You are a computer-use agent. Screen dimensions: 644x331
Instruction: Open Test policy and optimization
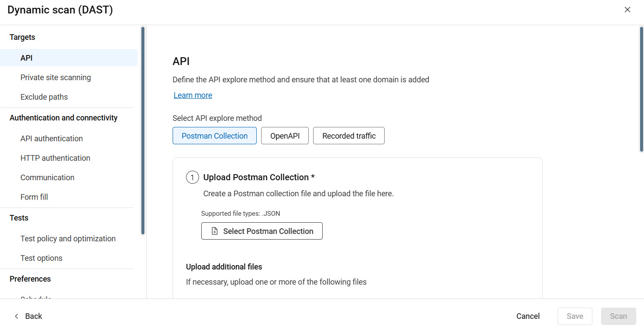68,238
